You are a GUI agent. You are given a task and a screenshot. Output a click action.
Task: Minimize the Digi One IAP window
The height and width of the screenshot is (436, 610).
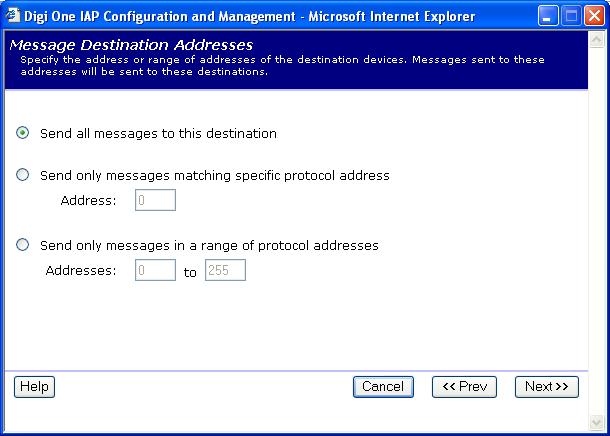pyautogui.click(x=549, y=16)
